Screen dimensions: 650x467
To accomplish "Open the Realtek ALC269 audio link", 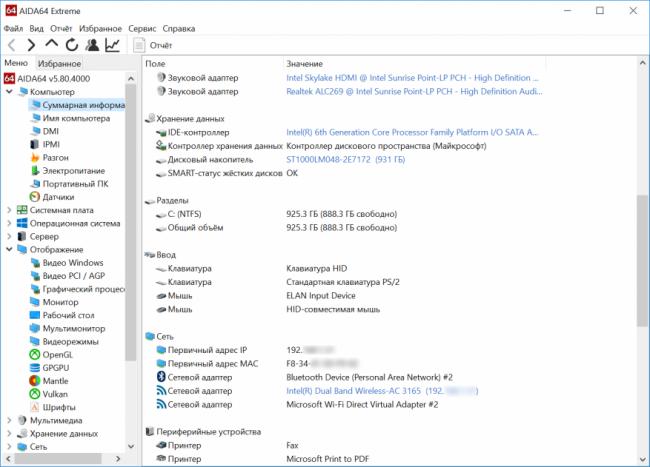I will coord(414,92).
